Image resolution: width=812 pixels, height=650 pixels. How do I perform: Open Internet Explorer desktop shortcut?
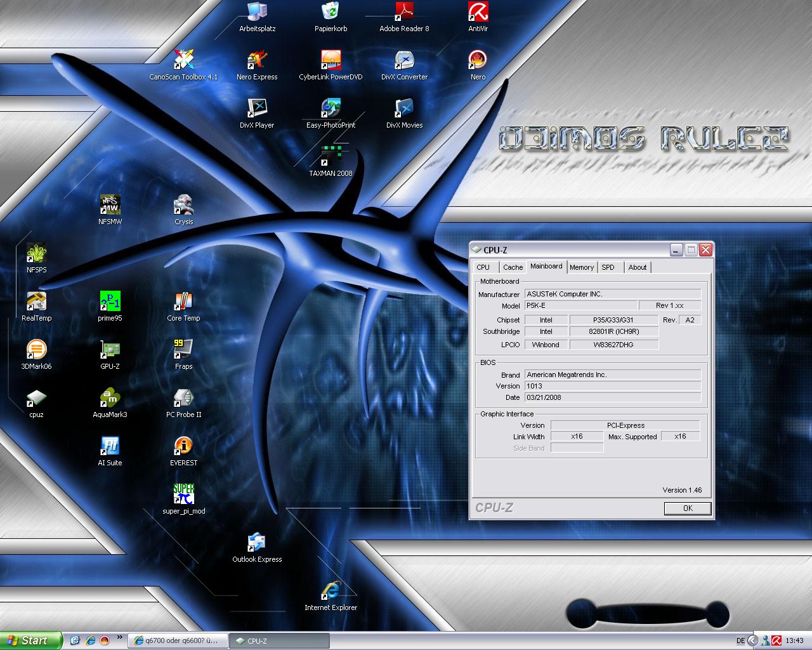click(331, 596)
